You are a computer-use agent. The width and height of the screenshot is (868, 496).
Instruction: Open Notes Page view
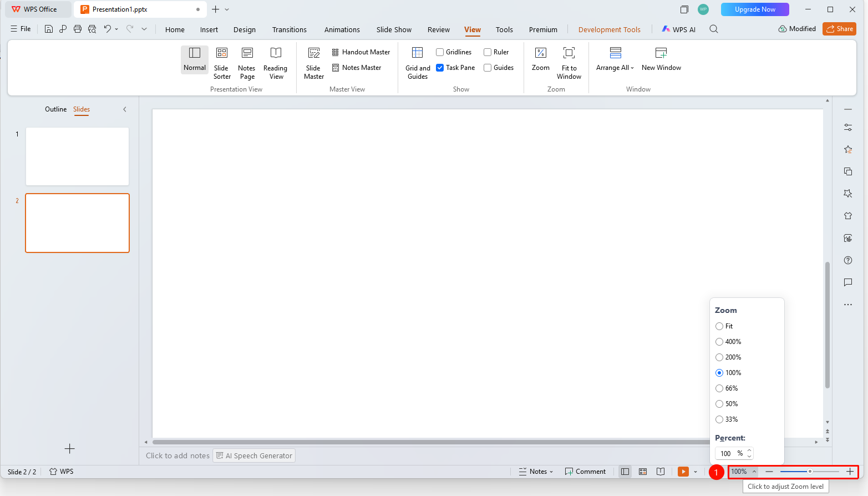[x=247, y=63]
